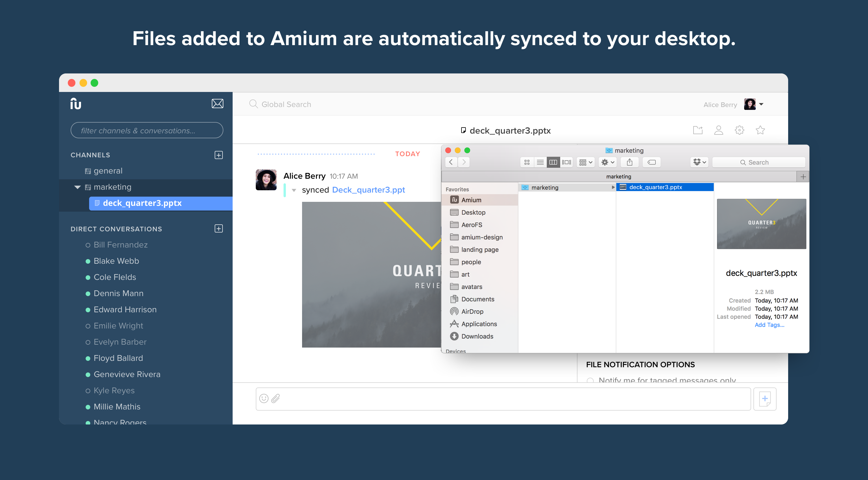The height and width of the screenshot is (480, 868).
Task: Click the Finder share toolbar icon
Action: (x=629, y=162)
